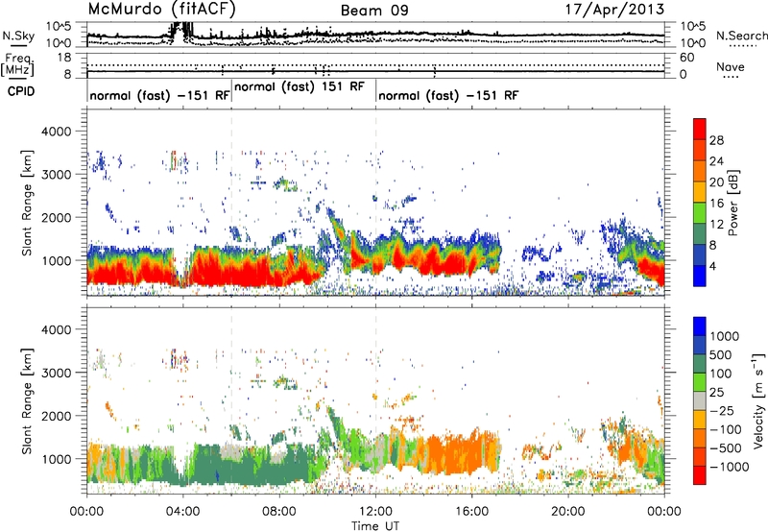Click the '20:00' time tick label
This screenshot has width=768, height=532.
point(567,512)
